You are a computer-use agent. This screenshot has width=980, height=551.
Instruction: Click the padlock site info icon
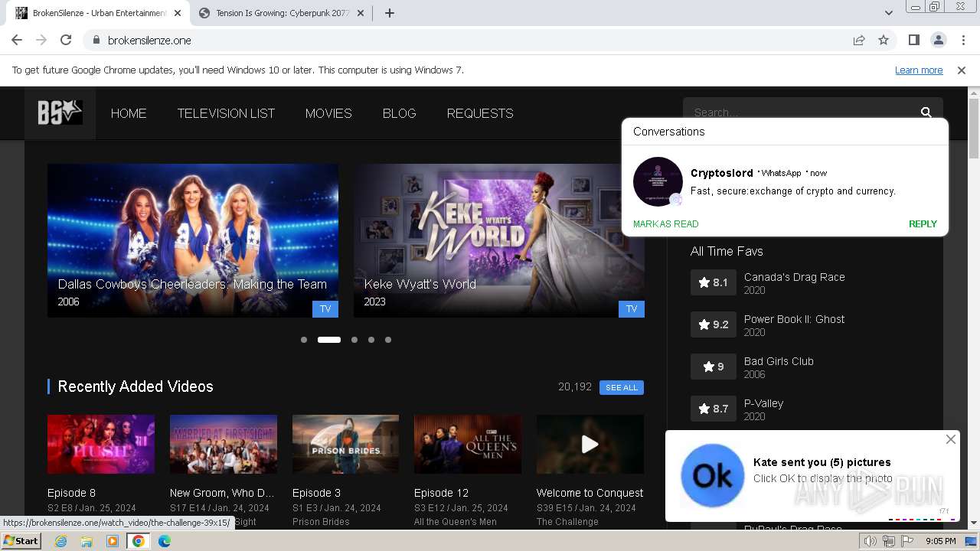pos(96,40)
